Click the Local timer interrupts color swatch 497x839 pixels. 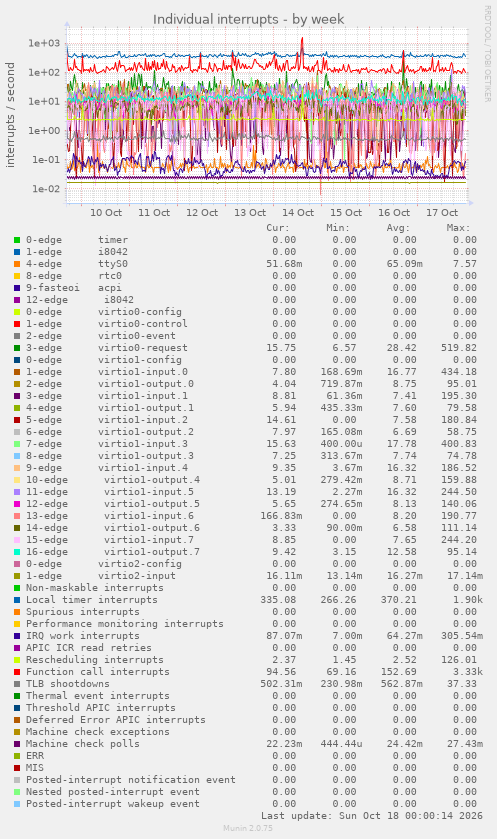pos(17,600)
